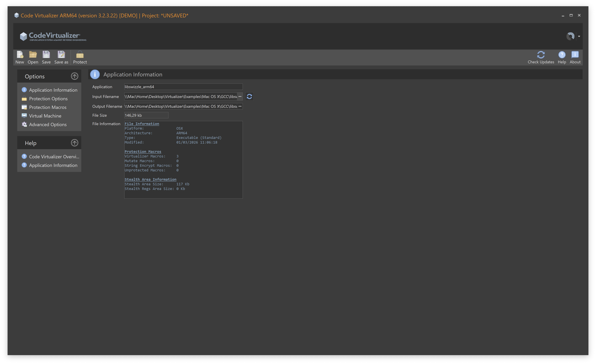
Task: Start protection with the Protect icon
Action: point(80,57)
